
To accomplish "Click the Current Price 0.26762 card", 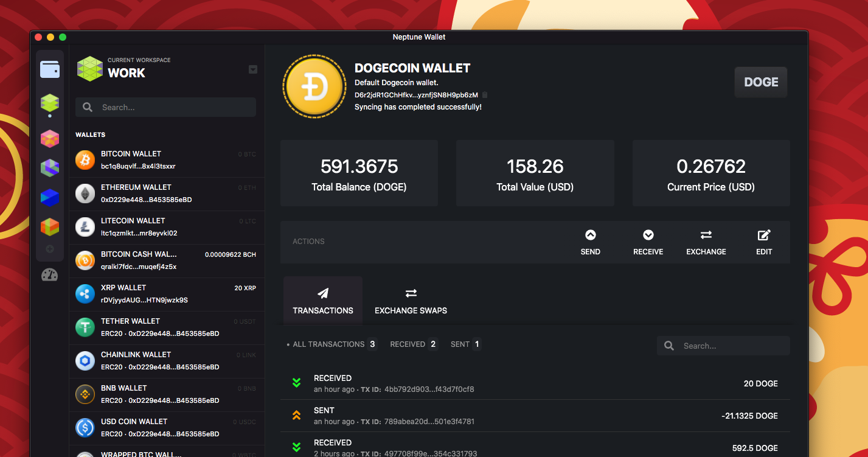I will click(x=711, y=173).
